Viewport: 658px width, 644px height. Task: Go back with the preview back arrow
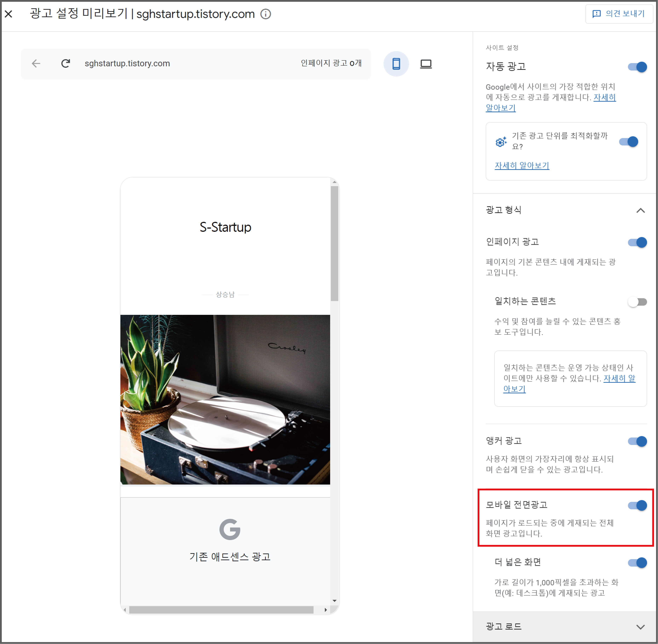coord(36,63)
